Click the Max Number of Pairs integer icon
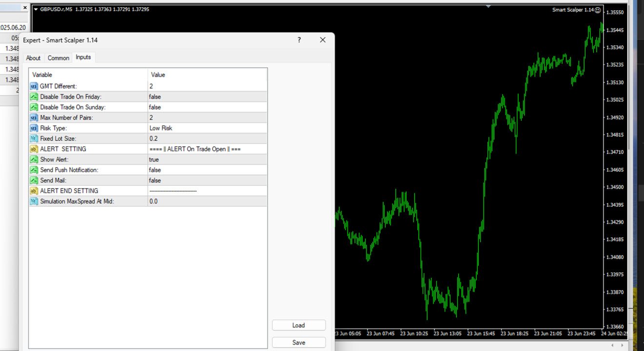 coord(34,117)
